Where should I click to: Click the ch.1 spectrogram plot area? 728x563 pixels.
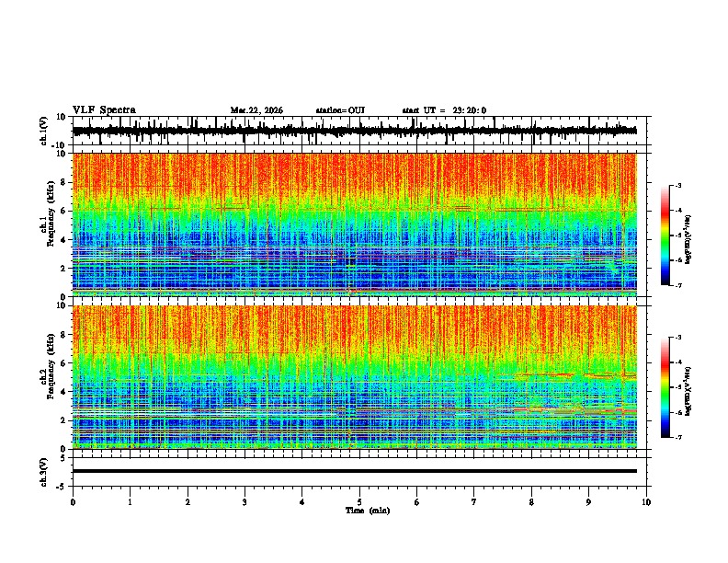(x=355, y=224)
